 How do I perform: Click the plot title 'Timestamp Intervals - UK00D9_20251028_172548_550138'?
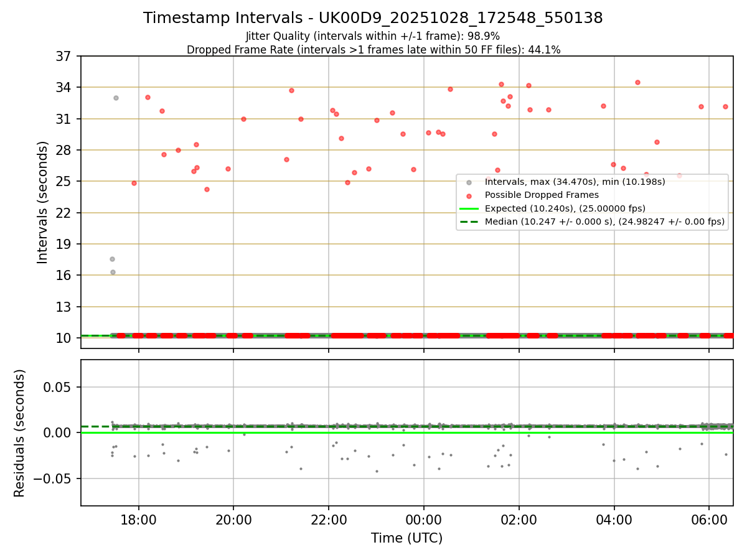click(x=373, y=18)
